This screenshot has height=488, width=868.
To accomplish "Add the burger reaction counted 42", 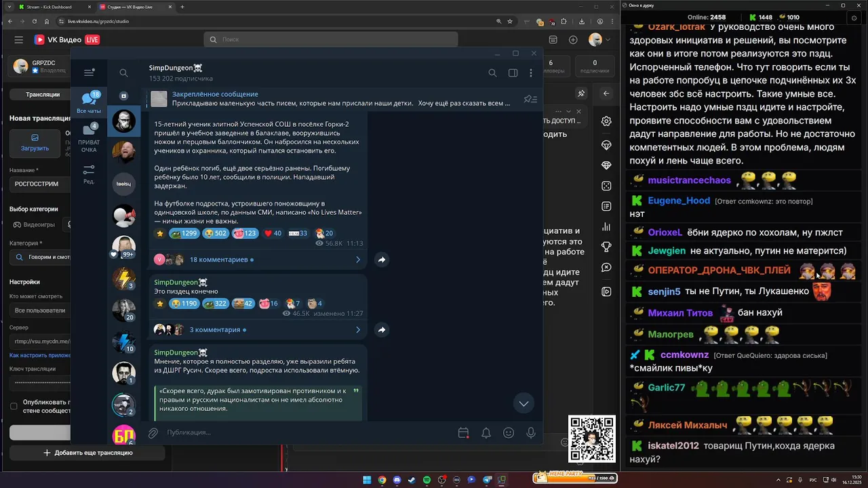I will (x=243, y=304).
